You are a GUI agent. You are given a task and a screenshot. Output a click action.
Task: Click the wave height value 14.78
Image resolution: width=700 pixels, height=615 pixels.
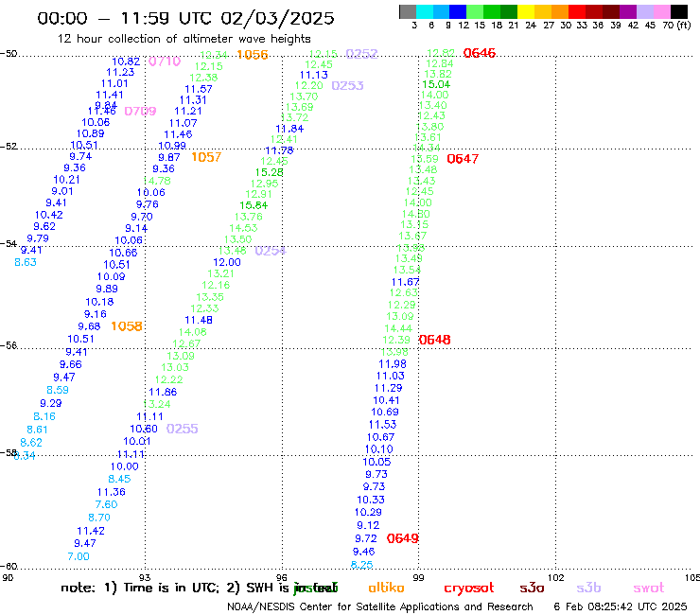point(157,181)
